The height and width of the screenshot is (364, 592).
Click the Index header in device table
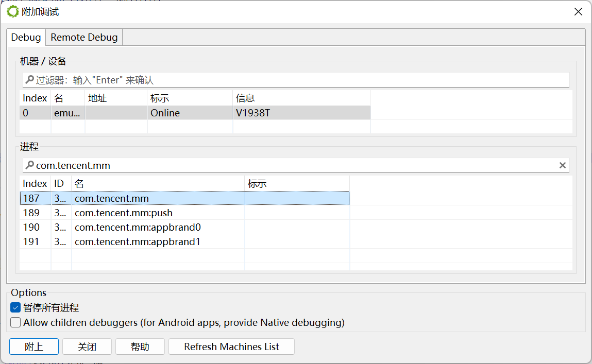pyautogui.click(x=35, y=98)
